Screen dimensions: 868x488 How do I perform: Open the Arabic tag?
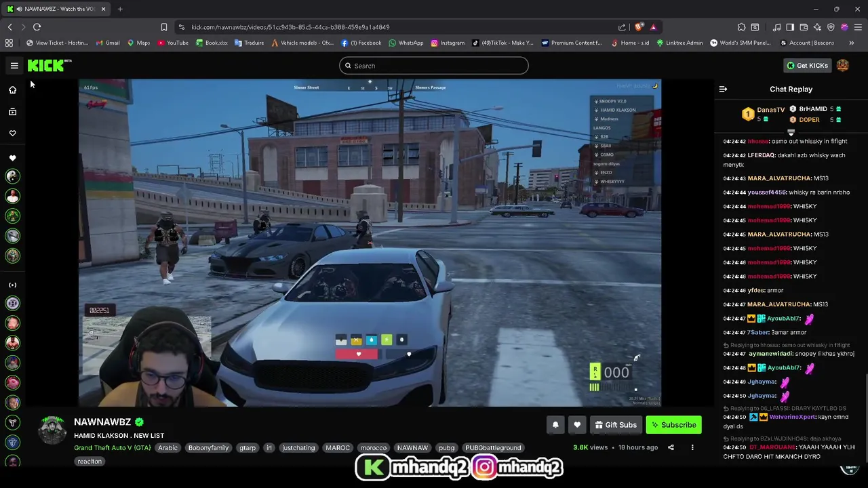pos(167,448)
